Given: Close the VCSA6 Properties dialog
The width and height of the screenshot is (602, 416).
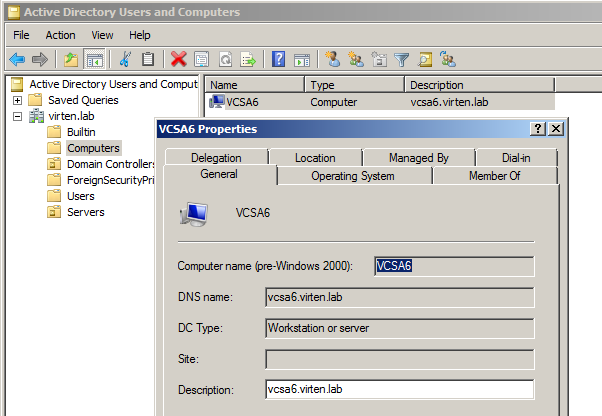Looking at the screenshot, I should [556, 129].
